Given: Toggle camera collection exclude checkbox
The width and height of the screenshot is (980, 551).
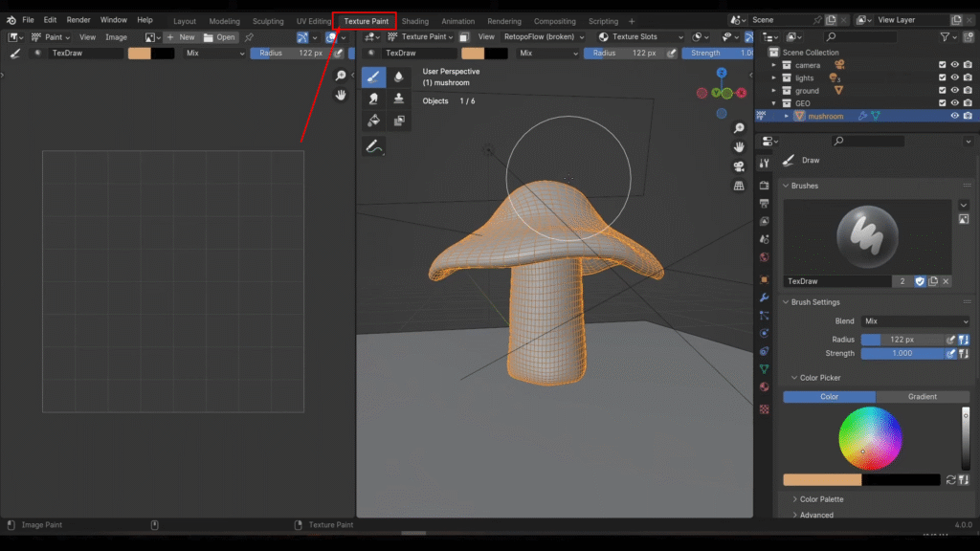Looking at the screenshot, I should coord(942,65).
